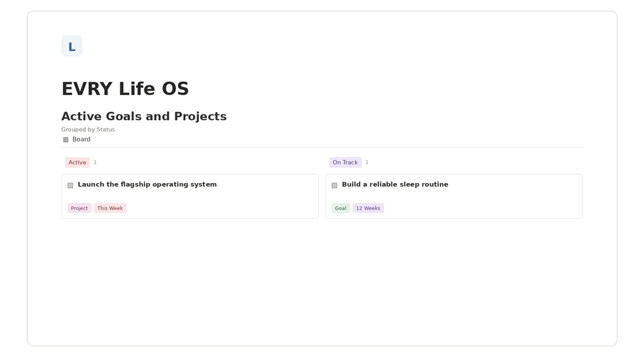644x362 pixels.
Task: Click the Project tag
Action: pyautogui.click(x=79, y=208)
